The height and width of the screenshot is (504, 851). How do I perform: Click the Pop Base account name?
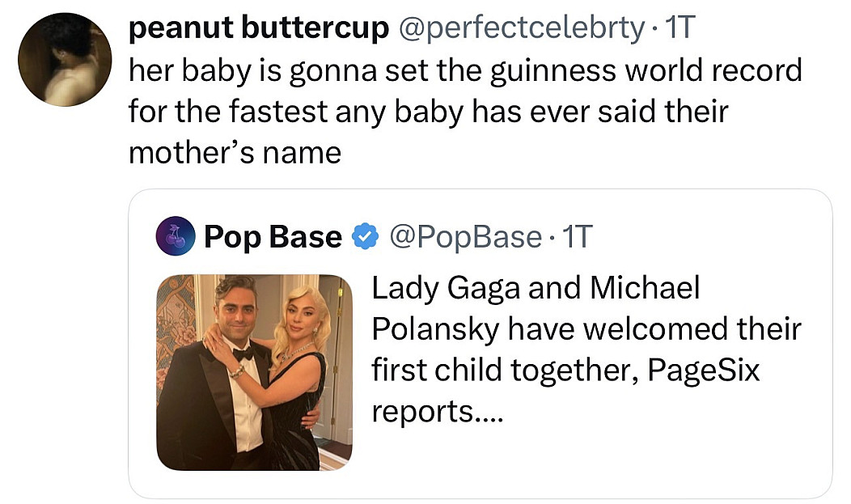tap(273, 237)
